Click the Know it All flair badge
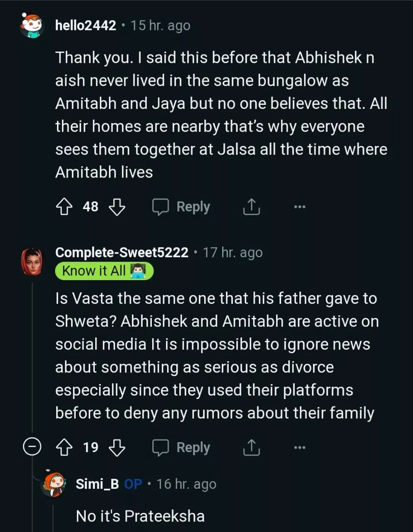The height and width of the screenshot is (532, 413). click(104, 271)
